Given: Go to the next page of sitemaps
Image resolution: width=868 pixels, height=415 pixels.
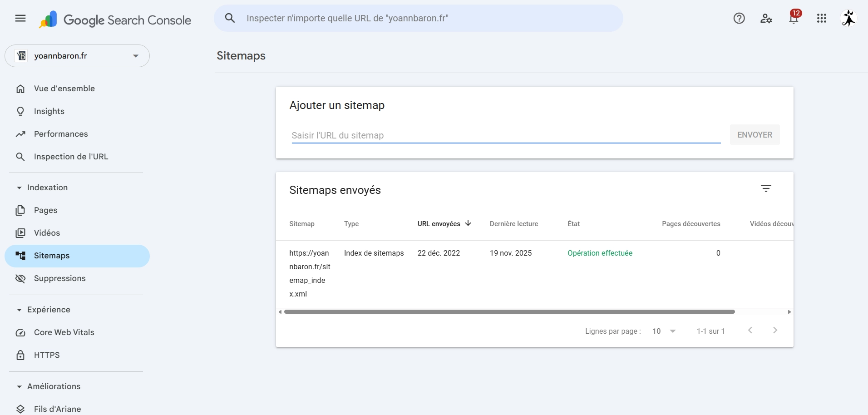Looking at the screenshot, I should tap(775, 331).
